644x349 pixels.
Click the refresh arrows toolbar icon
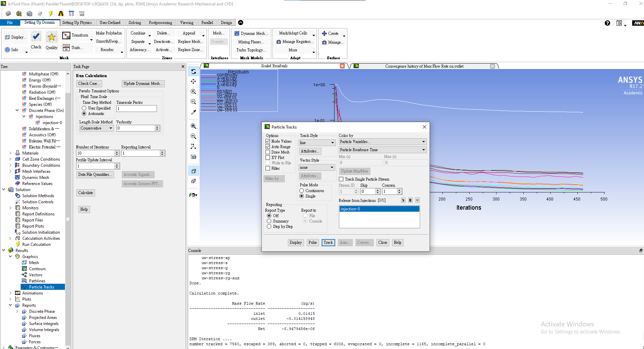click(40, 14)
